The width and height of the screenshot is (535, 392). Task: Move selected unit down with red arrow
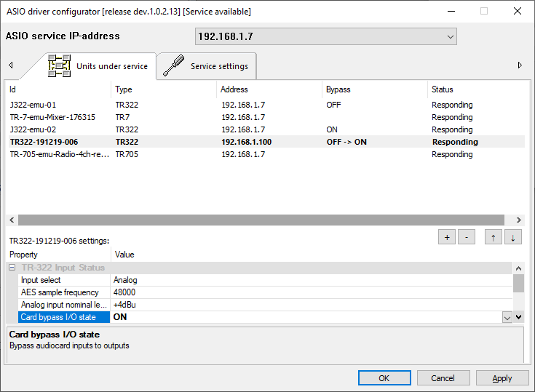(512, 237)
